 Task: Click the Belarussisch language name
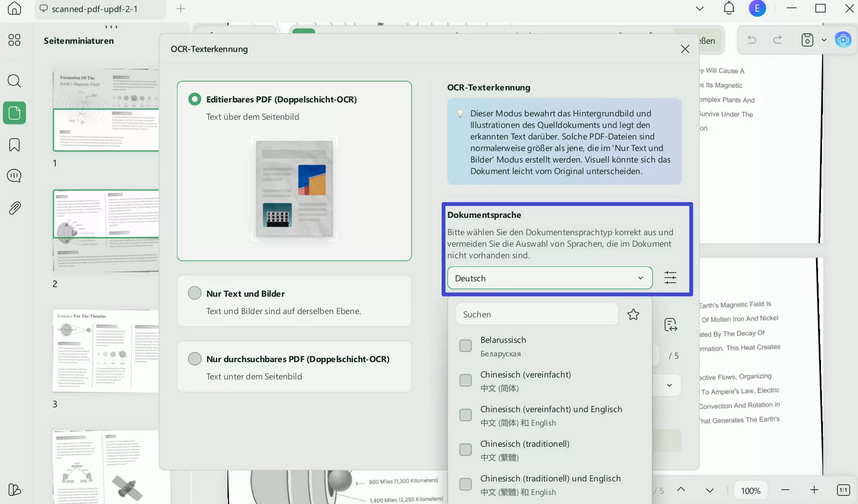[503, 340]
